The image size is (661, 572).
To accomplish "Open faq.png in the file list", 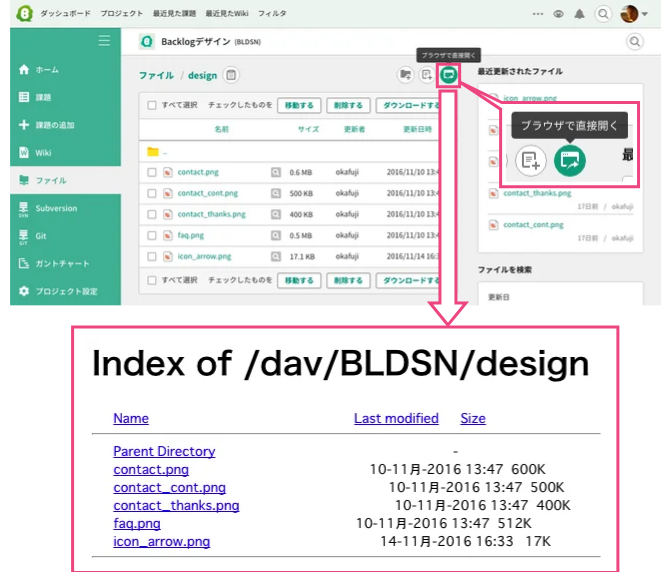I will pos(191,235).
